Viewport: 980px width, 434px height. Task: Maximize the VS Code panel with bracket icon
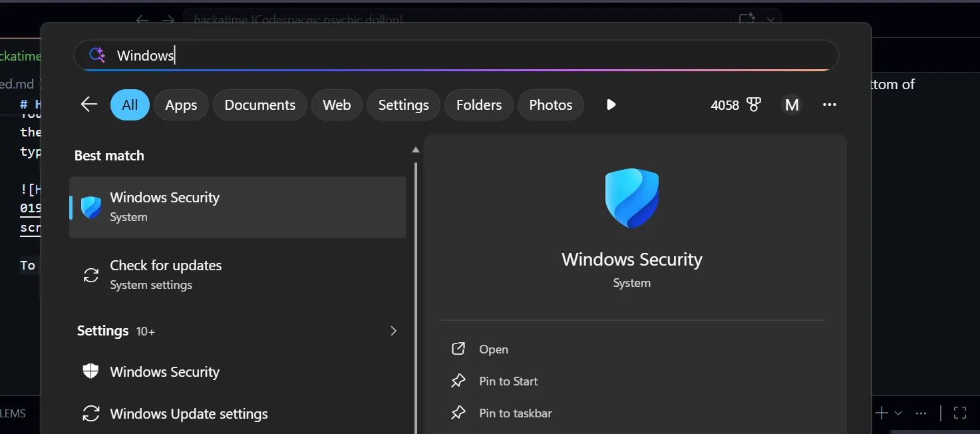click(960, 413)
